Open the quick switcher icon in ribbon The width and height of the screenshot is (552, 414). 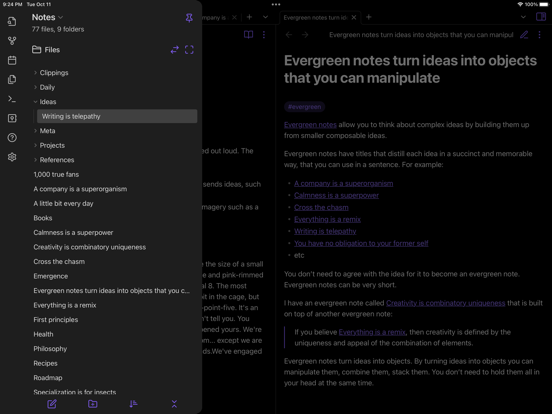tap(12, 21)
